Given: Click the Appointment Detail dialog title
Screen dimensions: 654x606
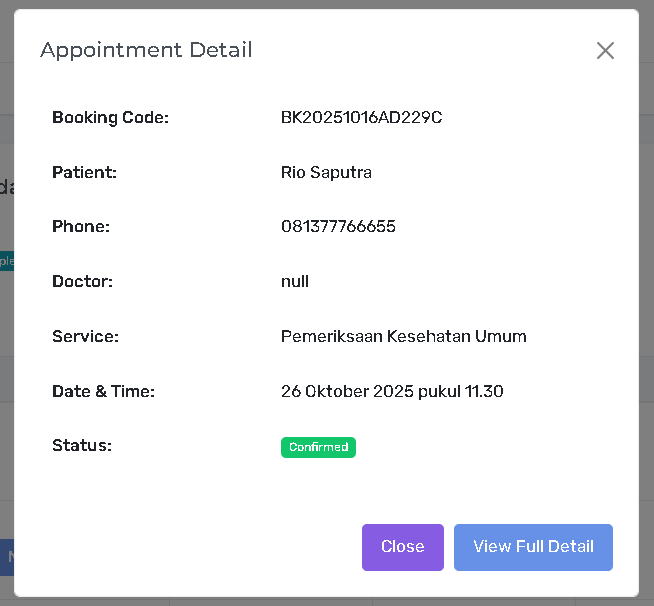Looking at the screenshot, I should coord(146,50).
